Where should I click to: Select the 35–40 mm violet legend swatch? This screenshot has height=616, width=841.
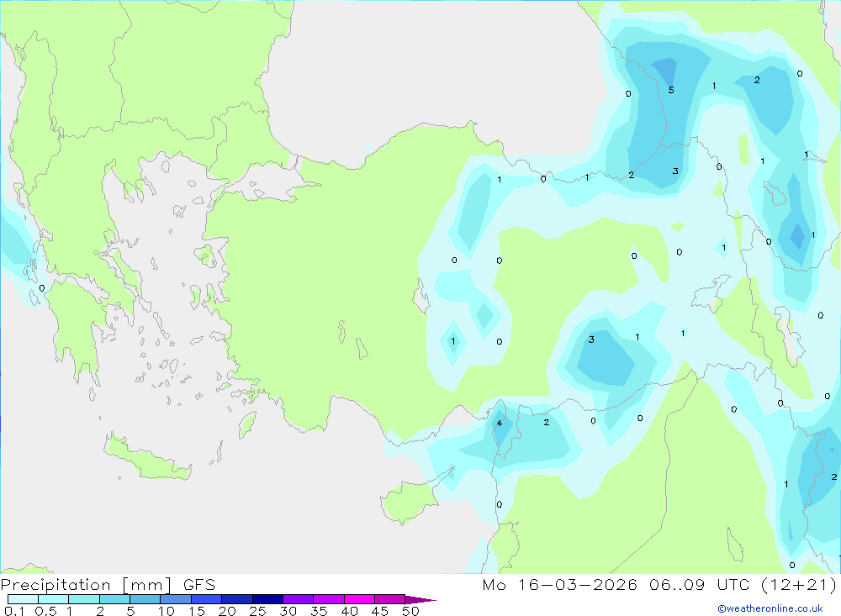(x=329, y=599)
